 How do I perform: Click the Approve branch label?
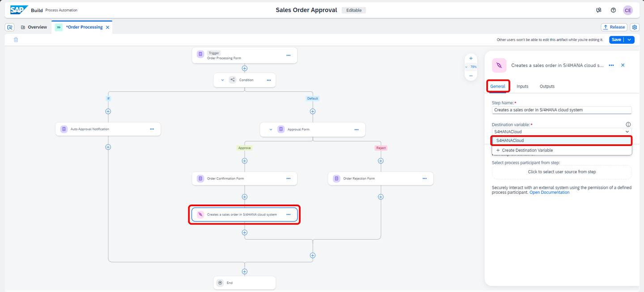tap(245, 148)
